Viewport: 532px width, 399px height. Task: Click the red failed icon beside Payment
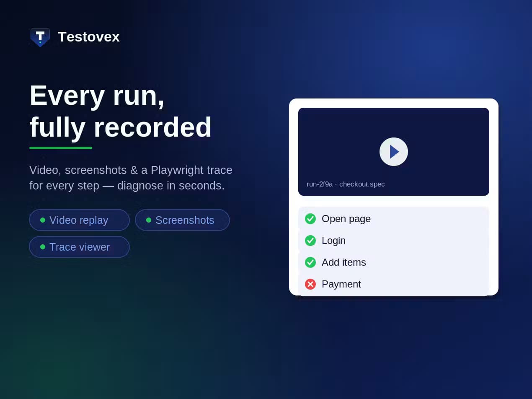[x=310, y=284]
